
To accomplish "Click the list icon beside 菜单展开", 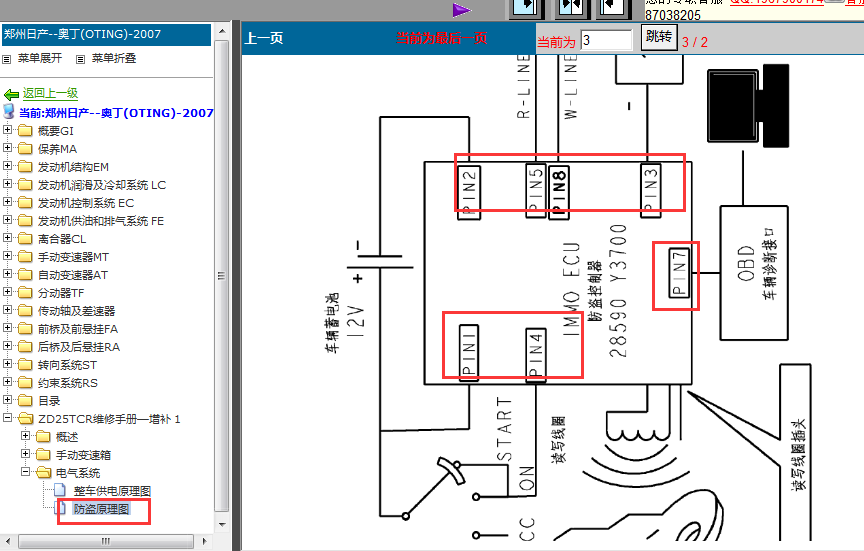I will (x=7, y=59).
